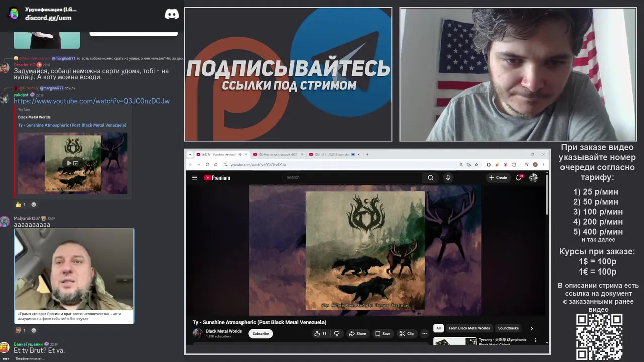Open YouTube notifications bell

click(x=519, y=177)
